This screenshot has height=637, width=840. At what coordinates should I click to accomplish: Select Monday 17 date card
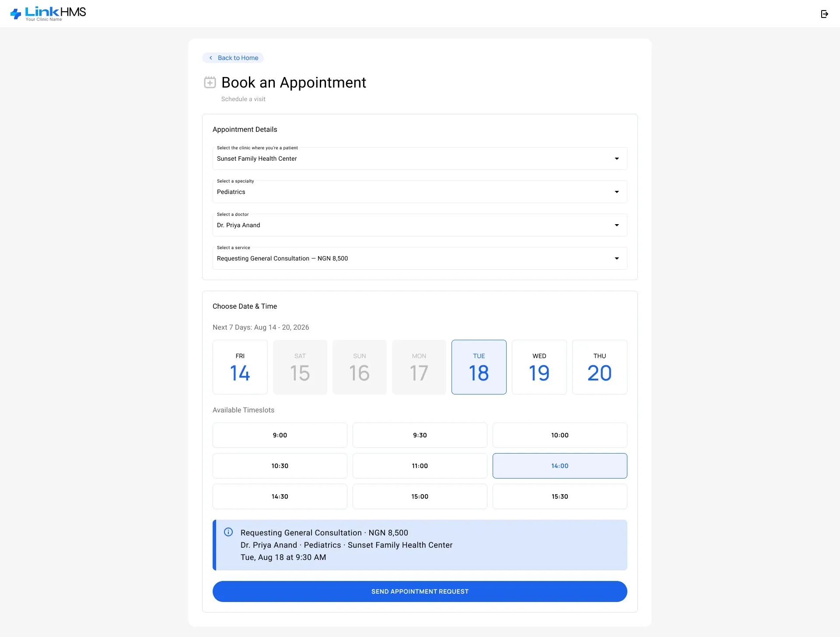[419, 367]
